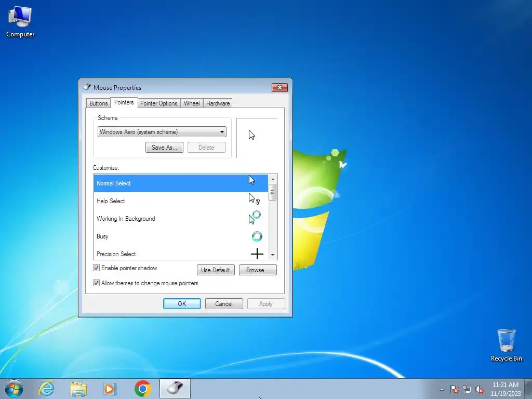This screenshot has width=532, height=399.
Task: Open the taskbar clock and date
Action: click(505, 389)
